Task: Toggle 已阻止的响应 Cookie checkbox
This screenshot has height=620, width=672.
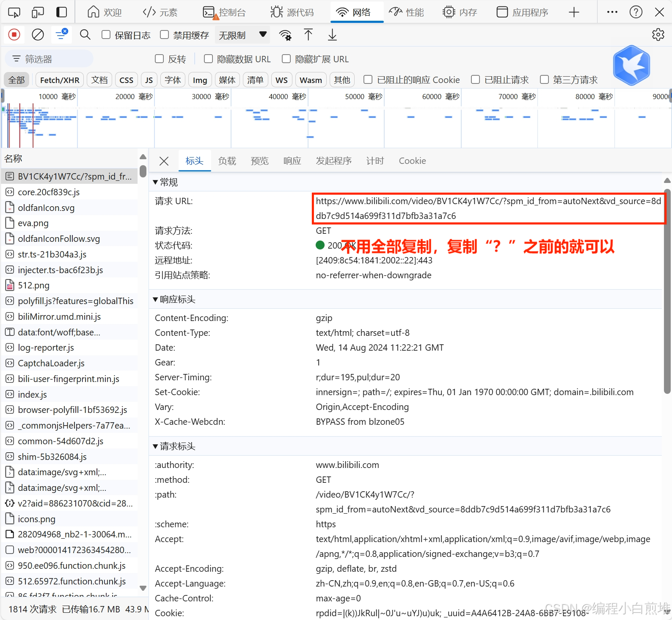Action: click(x=368, y=80)
